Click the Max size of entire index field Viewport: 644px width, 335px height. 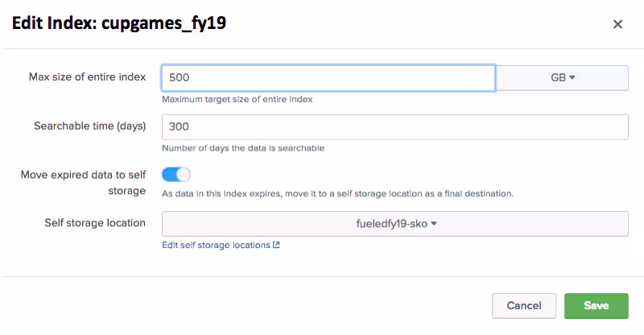point(328,78)
